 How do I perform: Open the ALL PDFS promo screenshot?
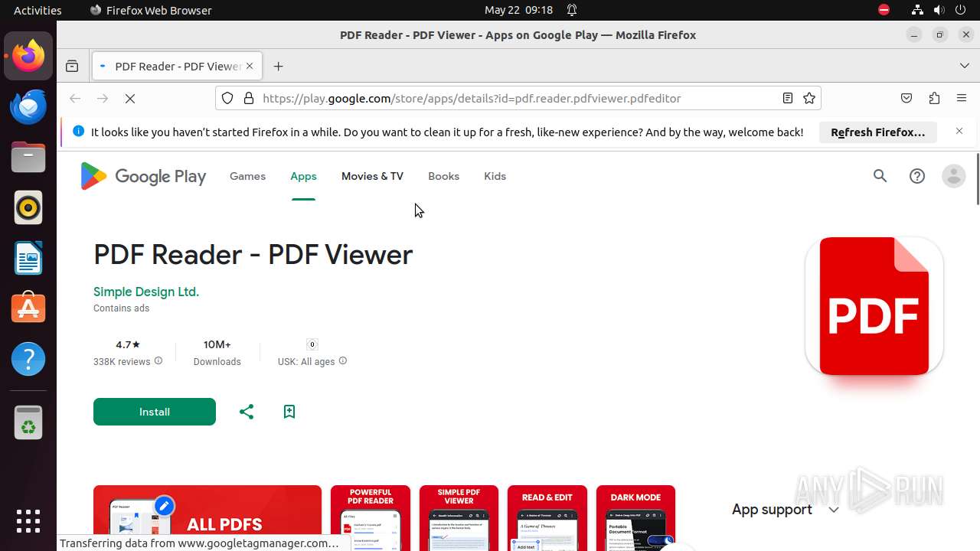tap(207, 518)
